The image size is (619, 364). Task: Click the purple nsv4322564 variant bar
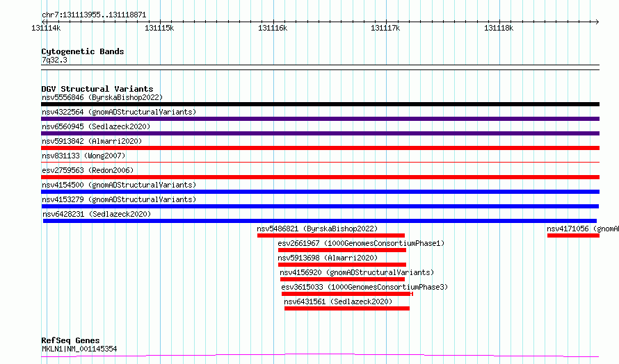pyautogui.click(x=320, y=119)
